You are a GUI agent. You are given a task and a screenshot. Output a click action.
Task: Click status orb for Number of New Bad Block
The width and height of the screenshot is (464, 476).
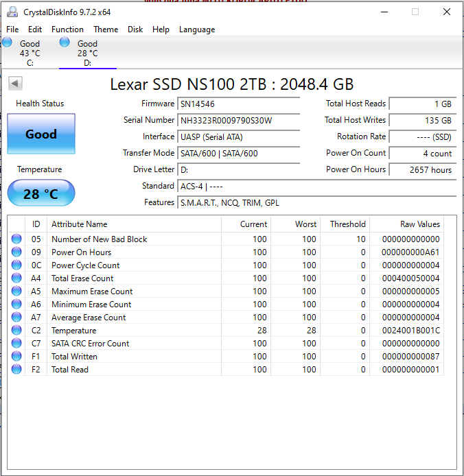[16, 239]
